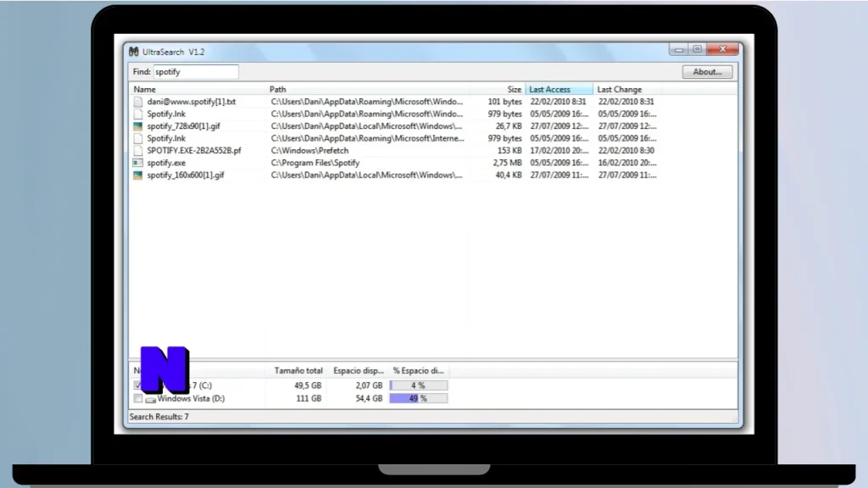Click the Espacio disp... column header
Viewport: 868px width, 488px height.
(359, 371)
